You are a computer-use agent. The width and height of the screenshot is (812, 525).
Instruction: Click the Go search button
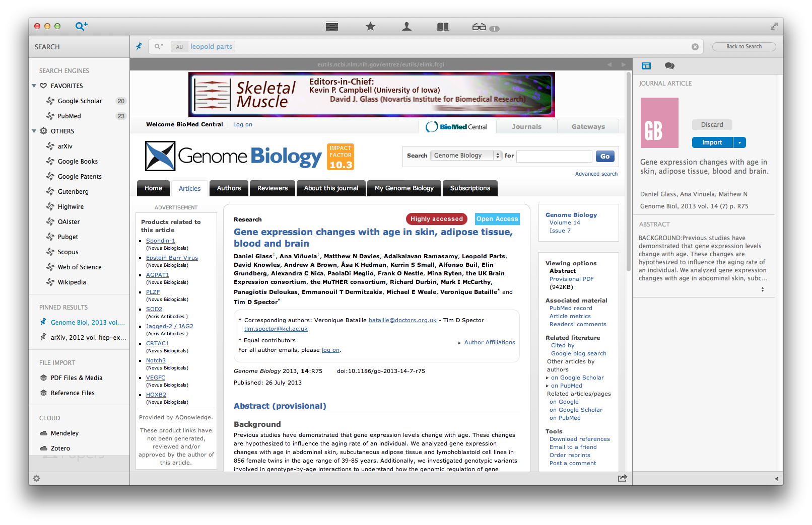605,156
